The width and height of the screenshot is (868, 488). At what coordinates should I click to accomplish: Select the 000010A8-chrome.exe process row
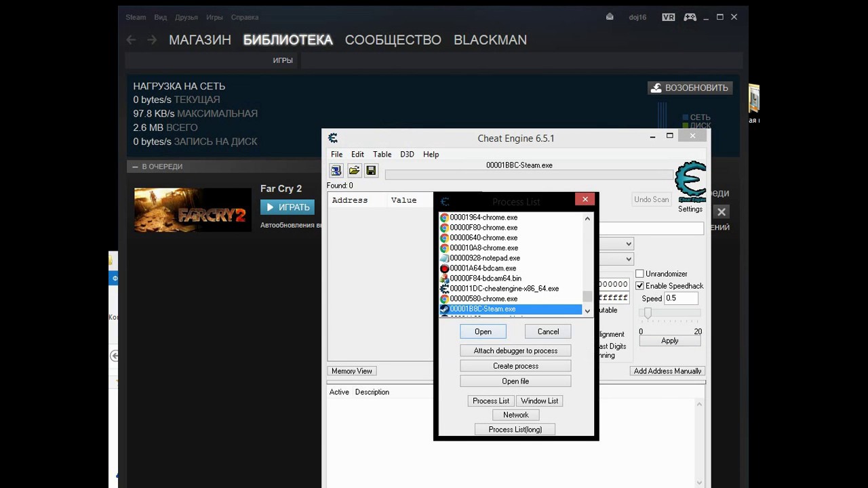[511, 248]
